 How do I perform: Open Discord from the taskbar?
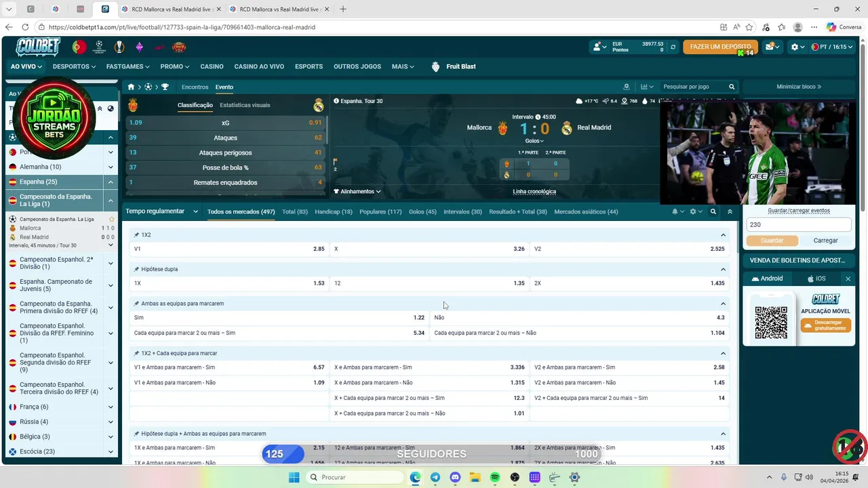click(455, 477)
